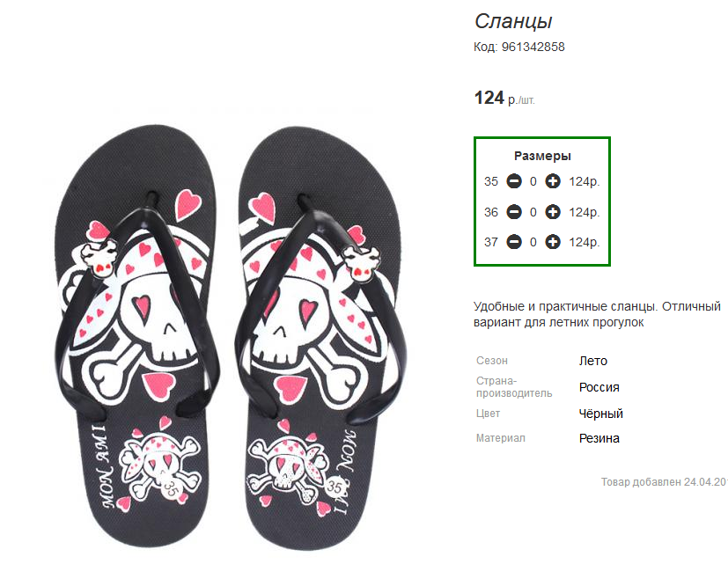Image resolution: width=728 pixels, height=564 pixels.
Task: Click the size 37 quantity value
Action: click(x=533, y=242)
